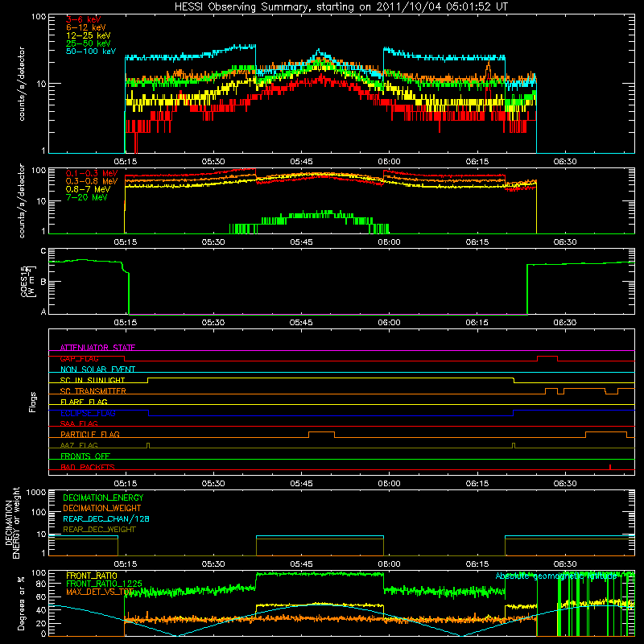The height and width of the screenshot is (644, 644).
Task: Click the HESSI Observing Summary title
Action: pyautogui.click(x=341, y=7)
